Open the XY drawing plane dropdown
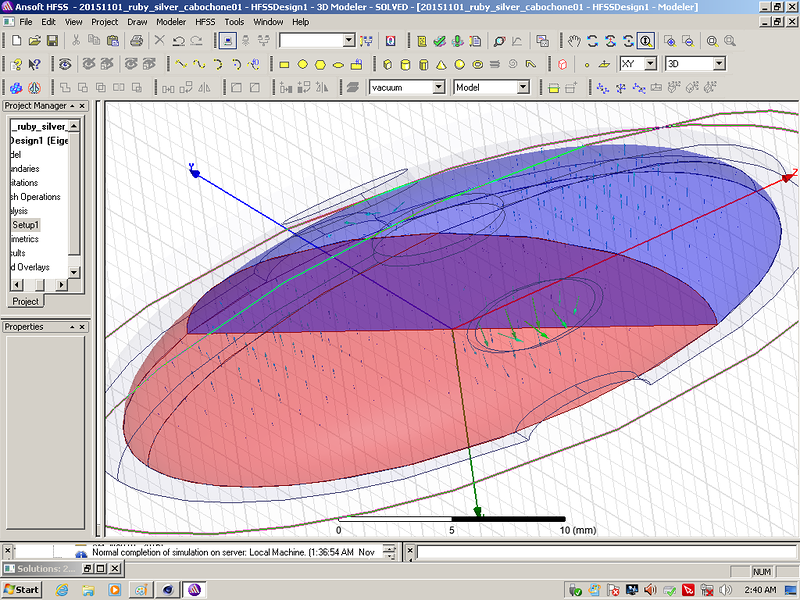 (651, 64)
